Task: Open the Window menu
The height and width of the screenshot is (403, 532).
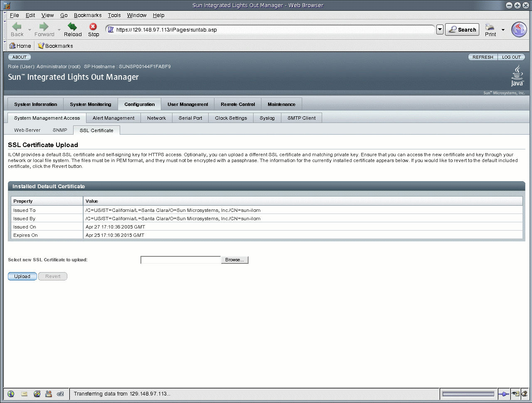Action: point(137,15)
